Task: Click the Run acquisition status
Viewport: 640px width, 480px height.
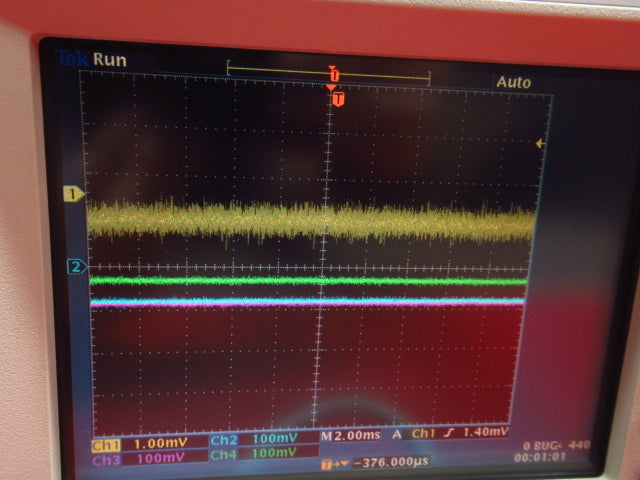Action: 109,60
